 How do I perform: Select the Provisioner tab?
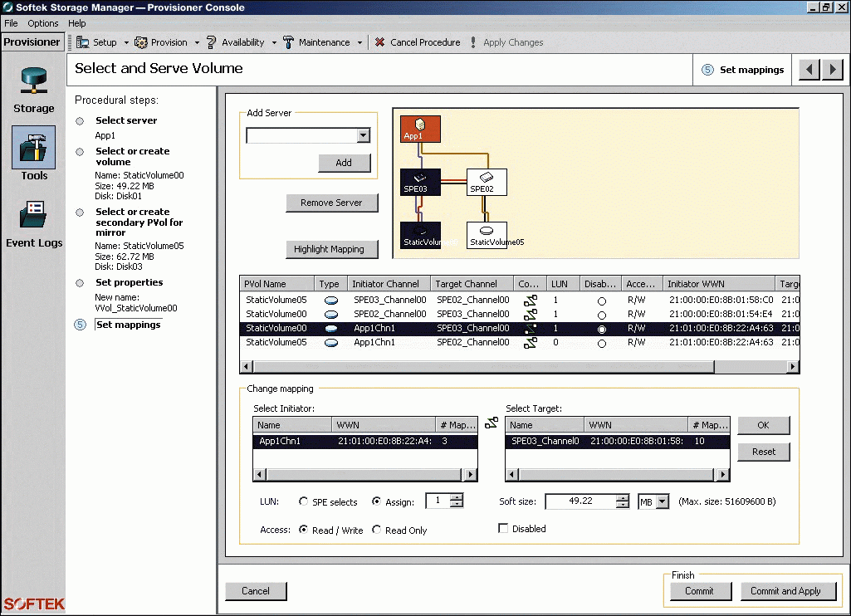[x=32, y=42]
